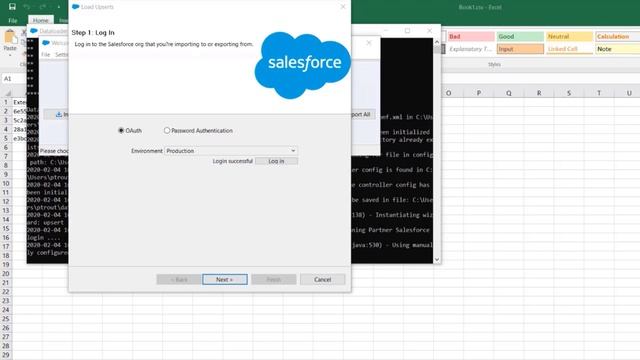Click the Salesforce cloud icon in the Load Upserts title
This screenshot has width=640, height=360.
click(x=76, y=7)
